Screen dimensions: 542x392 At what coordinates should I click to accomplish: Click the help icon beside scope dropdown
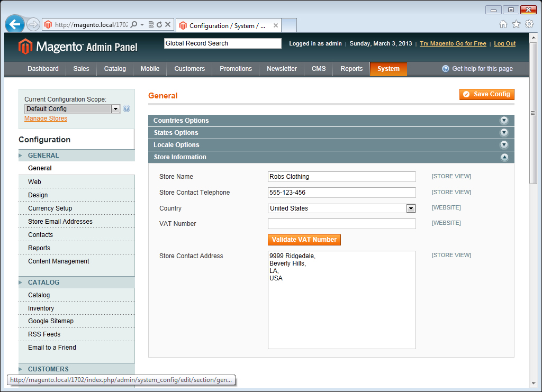[x=127, y=109]
